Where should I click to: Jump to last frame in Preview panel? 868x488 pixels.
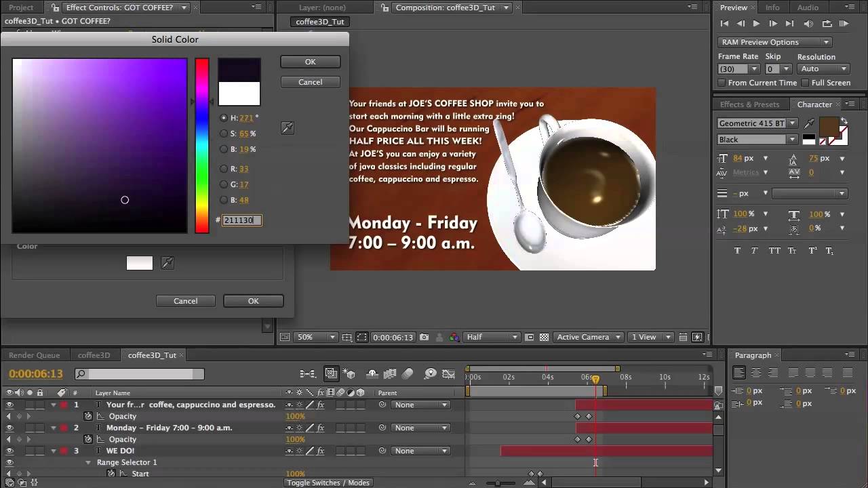(789, 23)
